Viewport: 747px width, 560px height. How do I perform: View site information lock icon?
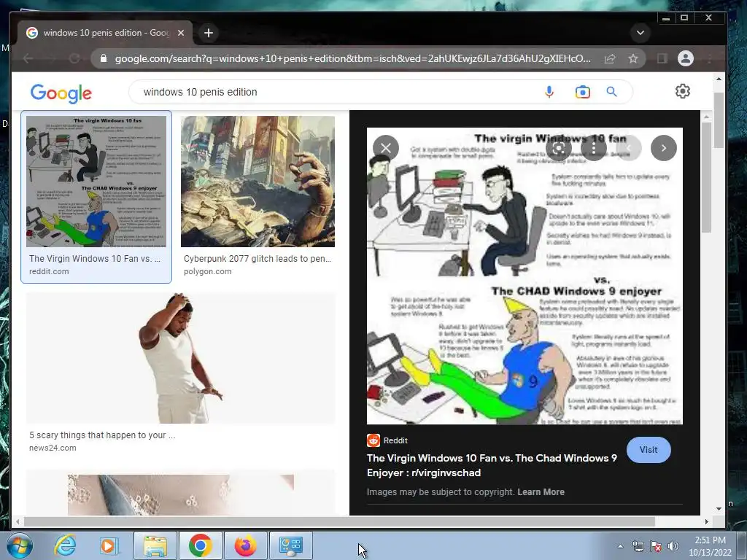click(104, 58)
